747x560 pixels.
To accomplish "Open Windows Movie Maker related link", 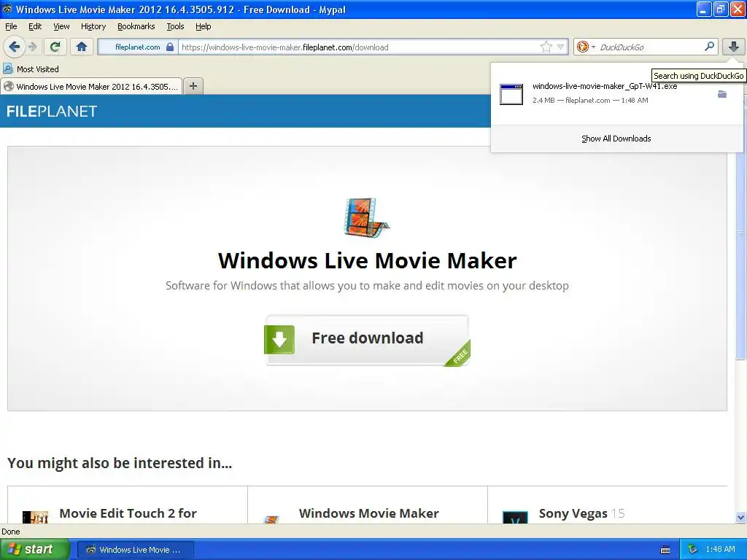I will 368,513.
